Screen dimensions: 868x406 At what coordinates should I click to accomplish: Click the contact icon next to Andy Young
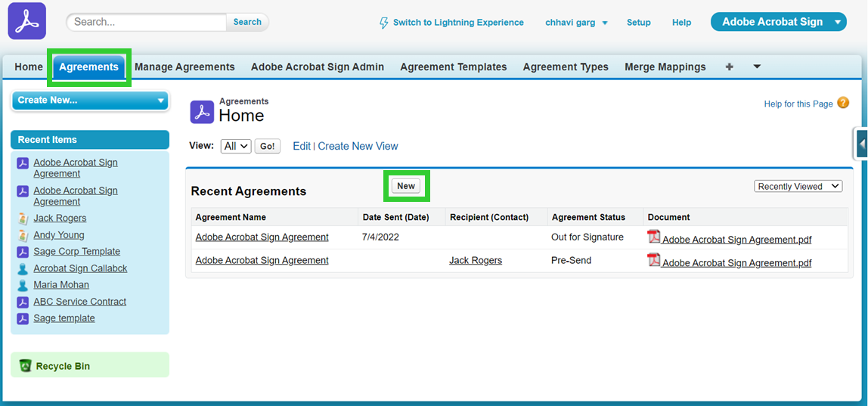pyautogui.click(x=23, y=235)
